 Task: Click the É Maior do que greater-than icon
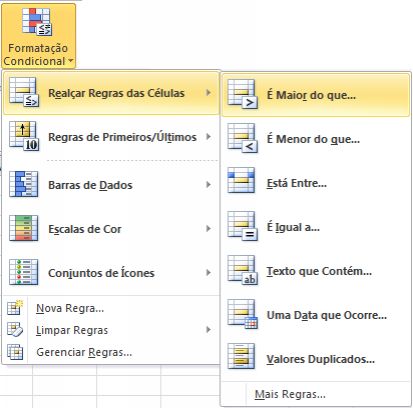click(242, 94)
